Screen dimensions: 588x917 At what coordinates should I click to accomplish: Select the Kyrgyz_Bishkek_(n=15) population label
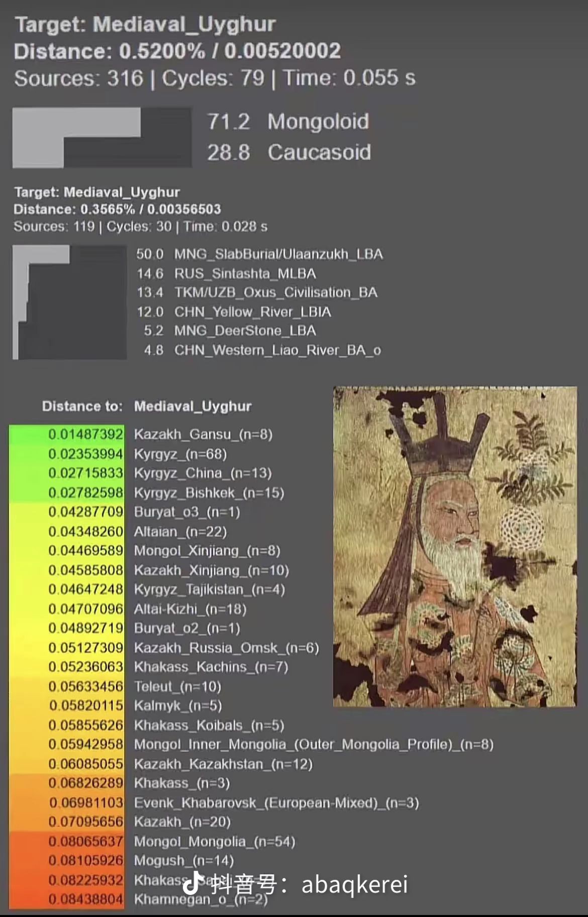coord(209,493)
